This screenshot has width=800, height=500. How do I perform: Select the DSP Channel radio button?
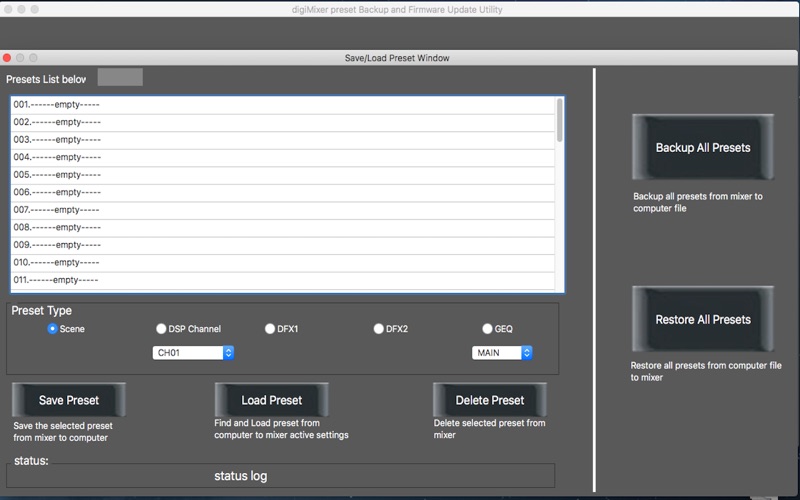161,329
